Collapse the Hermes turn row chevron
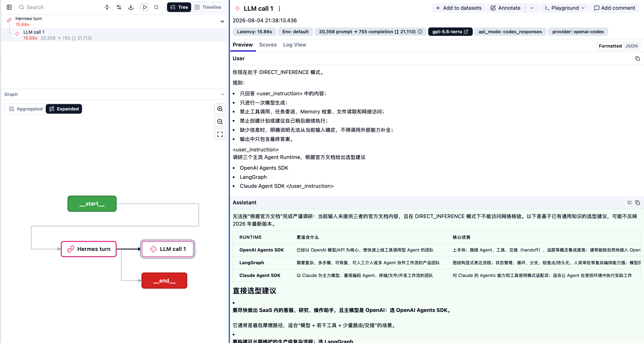Screen dimensions: 644x343 (222, 21)
